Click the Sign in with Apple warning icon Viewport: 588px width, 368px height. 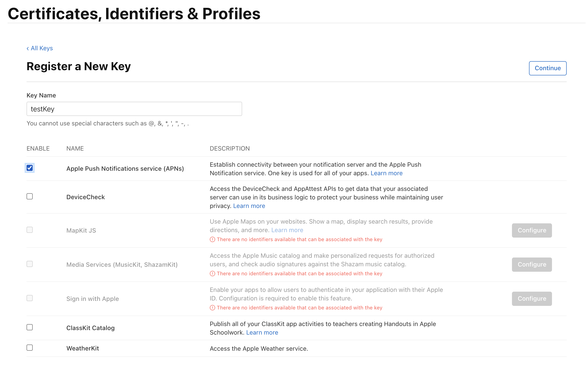pos(212,308)
